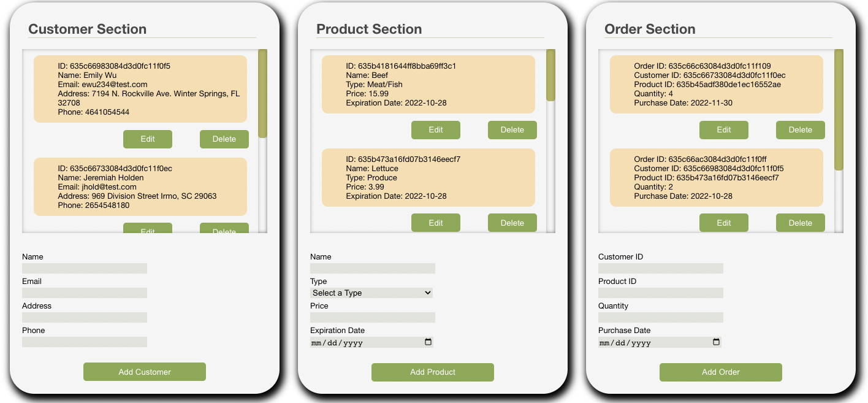Image resolution: width=868 pixels, height=403 pixels.
Task: Click the order list scrollbar thumb
Action: click(839, 110)
